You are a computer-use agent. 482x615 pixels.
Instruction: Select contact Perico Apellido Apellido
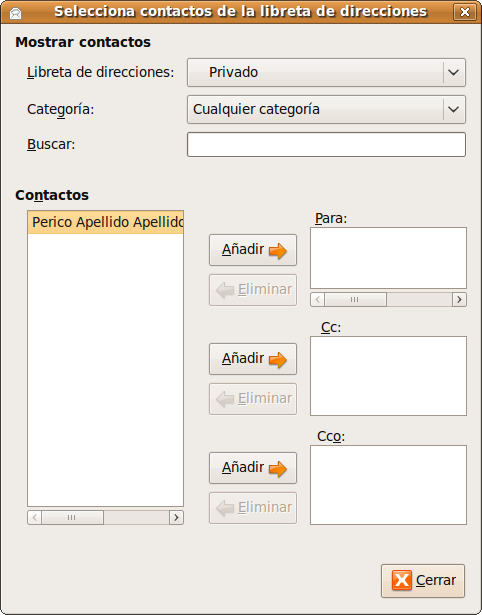click(105, 222)
